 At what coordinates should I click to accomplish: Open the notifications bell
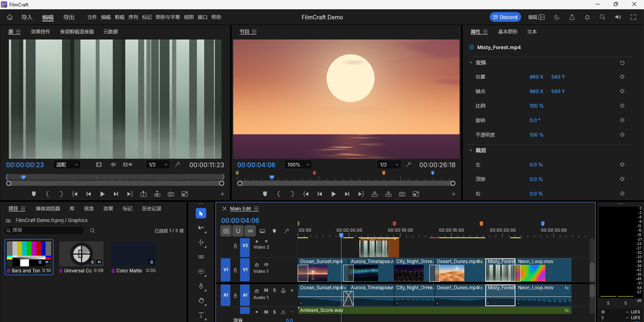coord(587,17)
